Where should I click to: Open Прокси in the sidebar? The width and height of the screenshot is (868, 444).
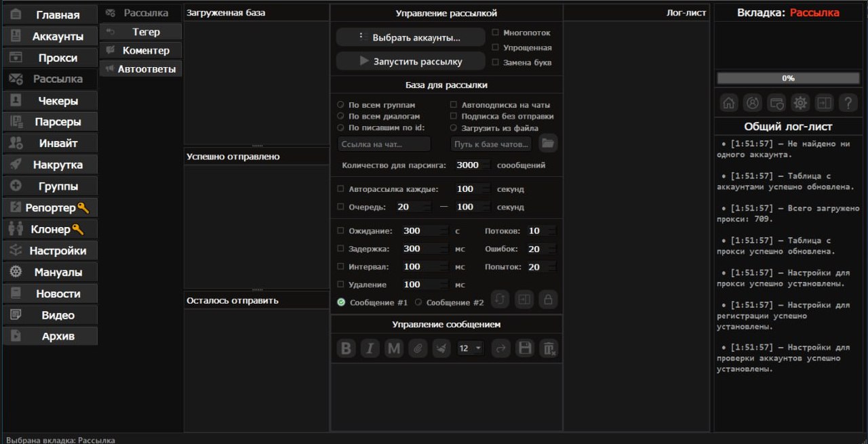[x=50, y=58]
